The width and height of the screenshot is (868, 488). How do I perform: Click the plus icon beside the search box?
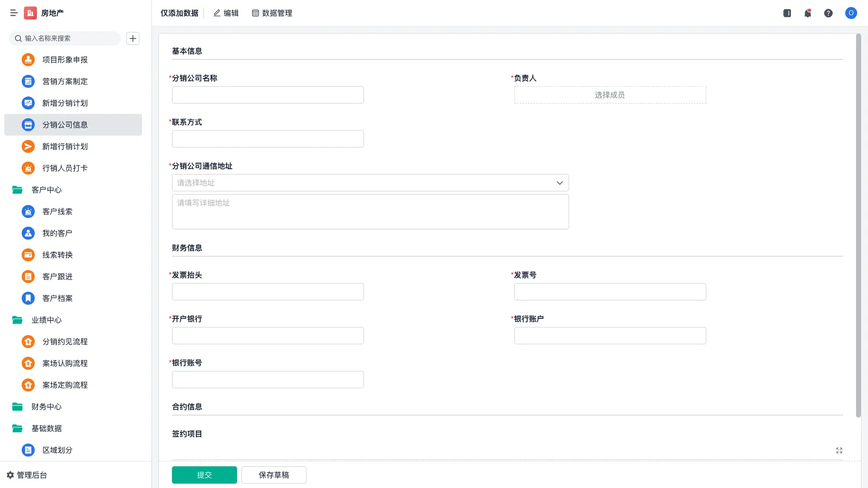tap(133, 38)
